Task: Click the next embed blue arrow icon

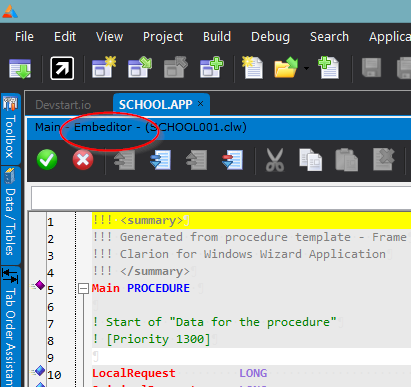Action: (x=160, y=160)
